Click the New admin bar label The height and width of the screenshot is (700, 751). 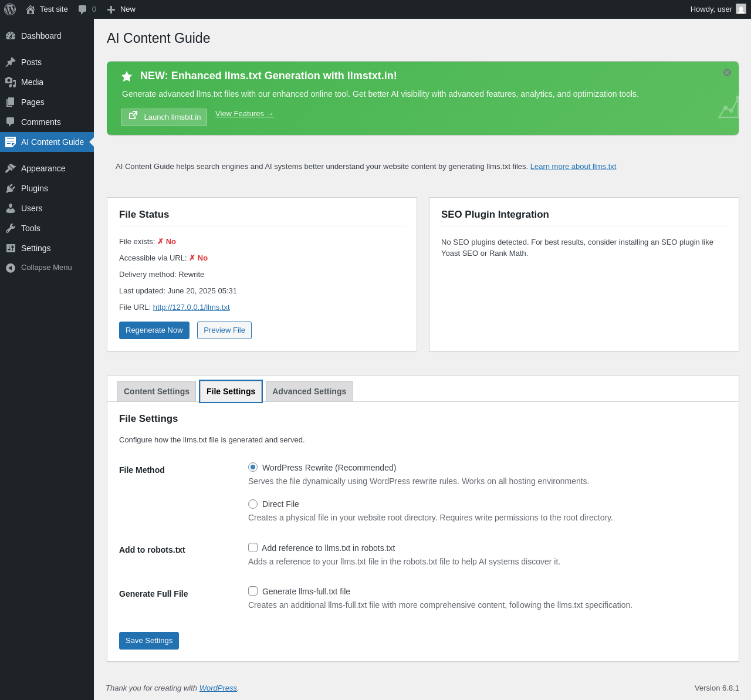[128, 9]
